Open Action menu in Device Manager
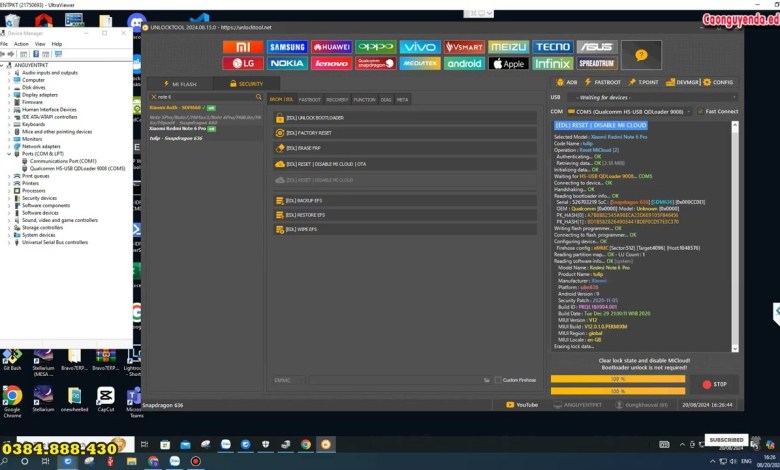780x470 pixels. (21, 44)
